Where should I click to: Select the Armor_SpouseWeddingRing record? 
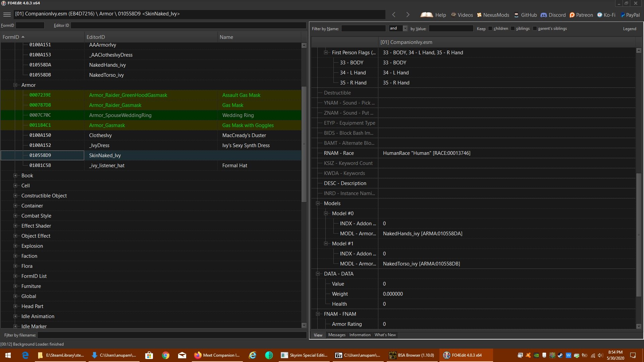click(x=151, y=115)
